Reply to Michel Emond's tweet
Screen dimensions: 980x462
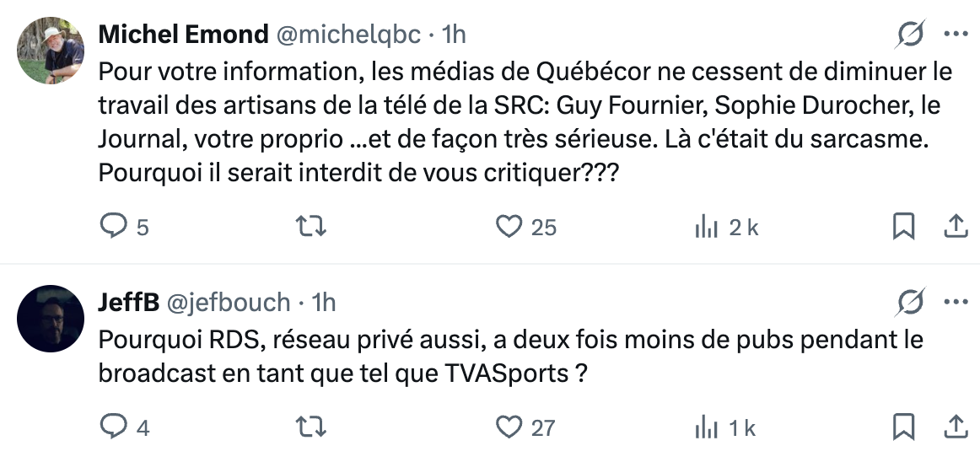point(113,226)
